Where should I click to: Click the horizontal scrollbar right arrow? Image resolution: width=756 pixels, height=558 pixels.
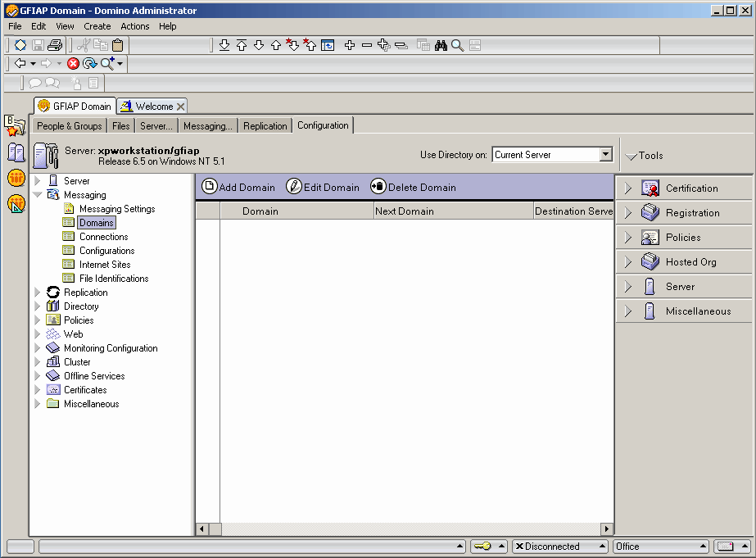(x=607, y=529)
